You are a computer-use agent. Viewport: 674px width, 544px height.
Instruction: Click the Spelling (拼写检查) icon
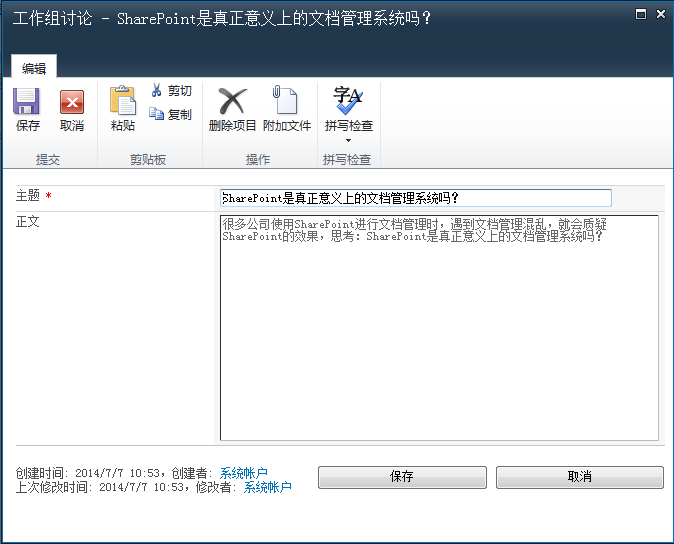tap(348, 101)
